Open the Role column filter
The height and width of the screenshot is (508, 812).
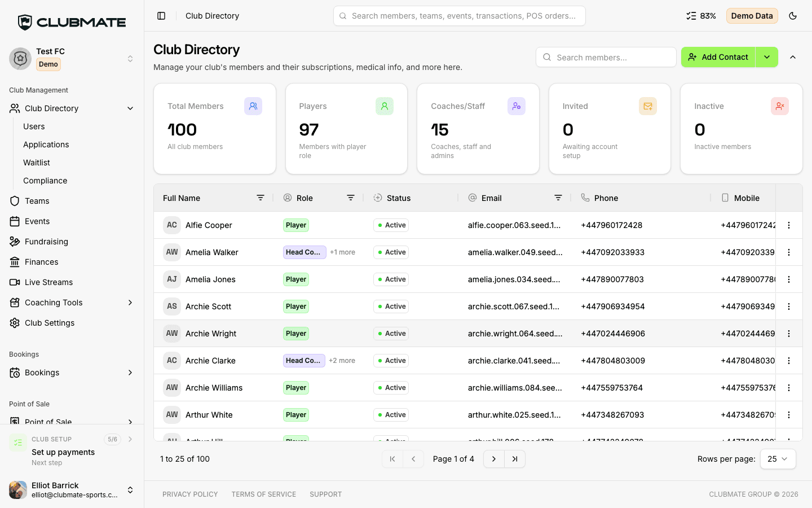click(x=351, y=198)
